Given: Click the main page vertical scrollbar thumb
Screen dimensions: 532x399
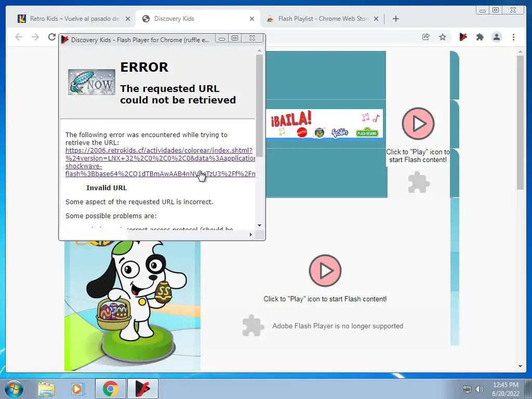Looking at the screenshot, I should coord(520,122).
